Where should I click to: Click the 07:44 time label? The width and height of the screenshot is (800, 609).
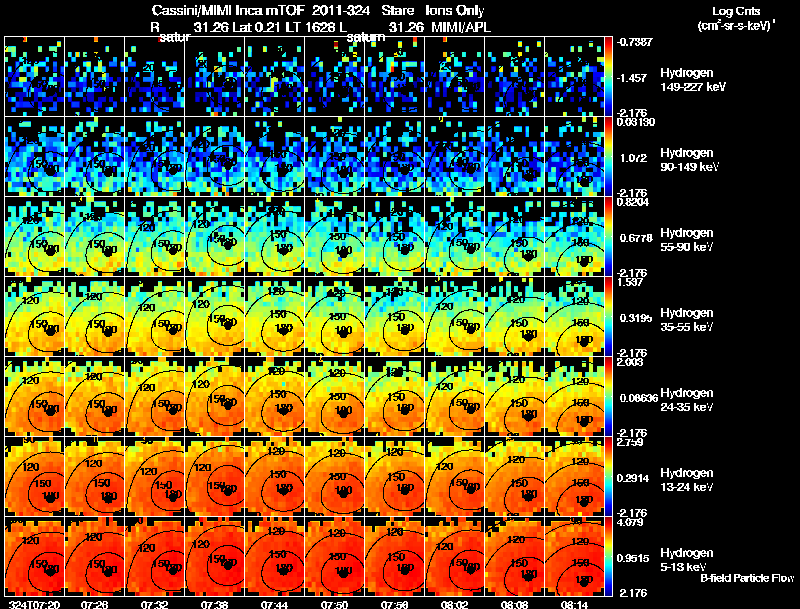(x=274, y=605)
